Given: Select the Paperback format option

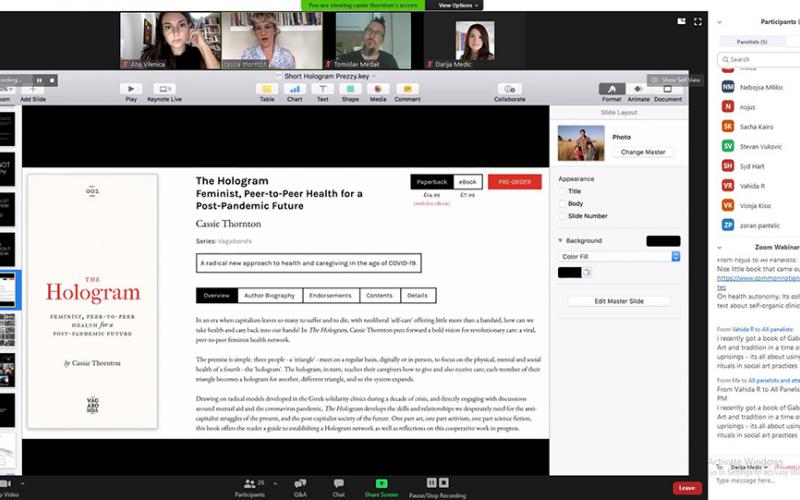Looking at the screenshot, I should (x=432, y=182).
